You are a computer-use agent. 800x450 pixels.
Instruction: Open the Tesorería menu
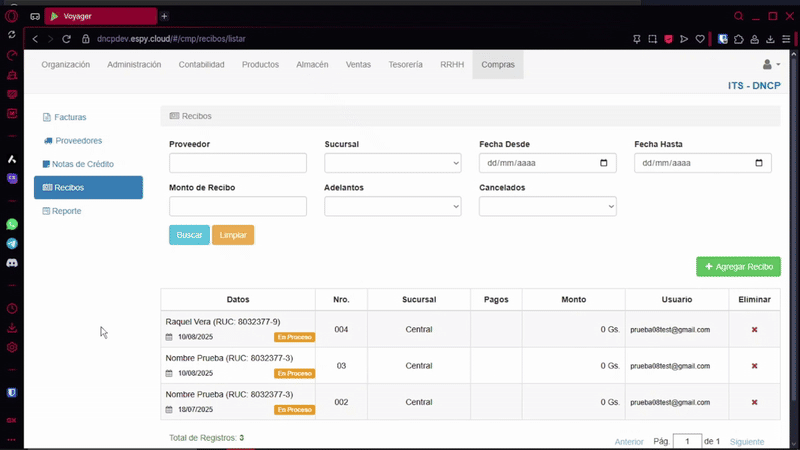[405, 65]
